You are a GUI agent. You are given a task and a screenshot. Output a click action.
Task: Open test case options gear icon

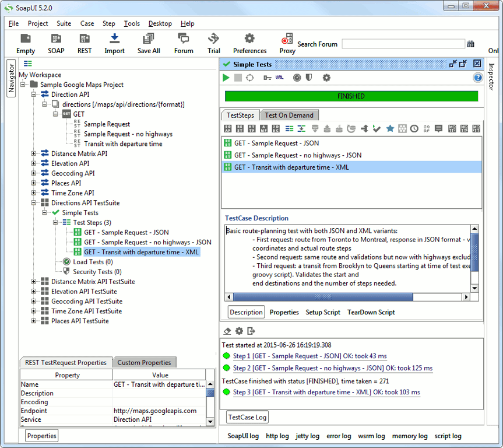pos(326,78)
